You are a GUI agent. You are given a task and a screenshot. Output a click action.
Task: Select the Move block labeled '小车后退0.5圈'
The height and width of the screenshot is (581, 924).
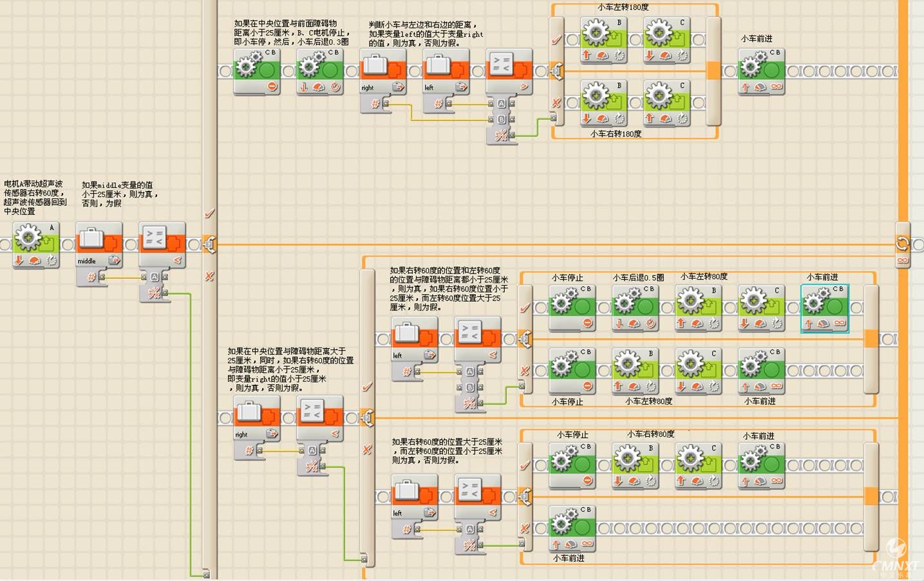coord(636,308)
